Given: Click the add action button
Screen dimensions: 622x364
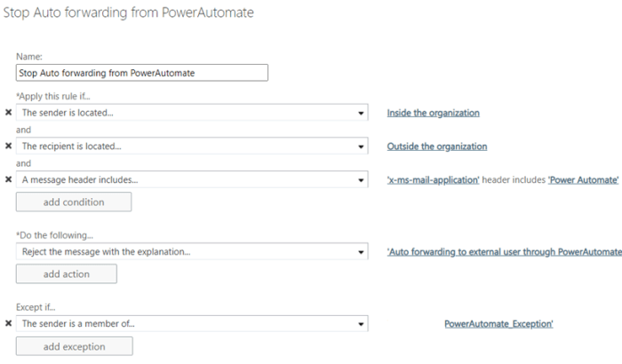Looking at the screenshot, I should tap(66, 274).
